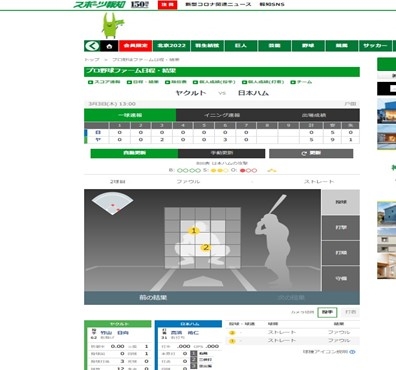This screenshot has height=370, width=396.
Task: Select the 打撃 side panel button
Action: [341, 228]
